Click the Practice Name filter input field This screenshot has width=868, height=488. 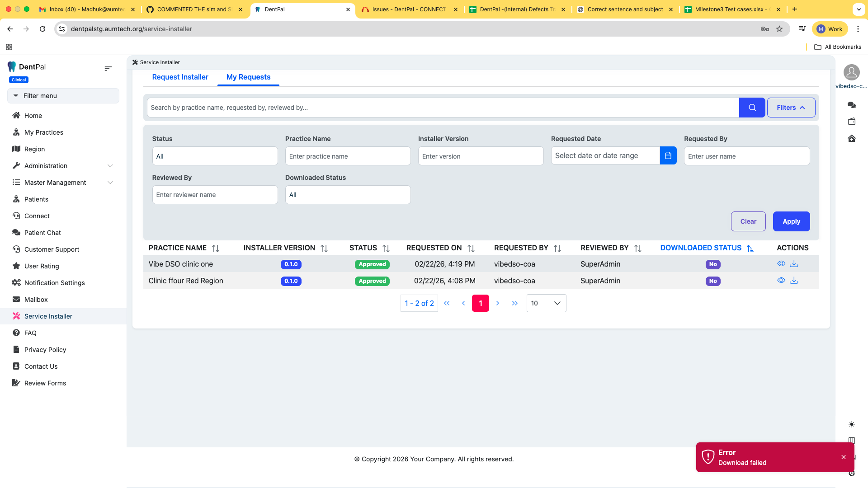click(347, 156)
